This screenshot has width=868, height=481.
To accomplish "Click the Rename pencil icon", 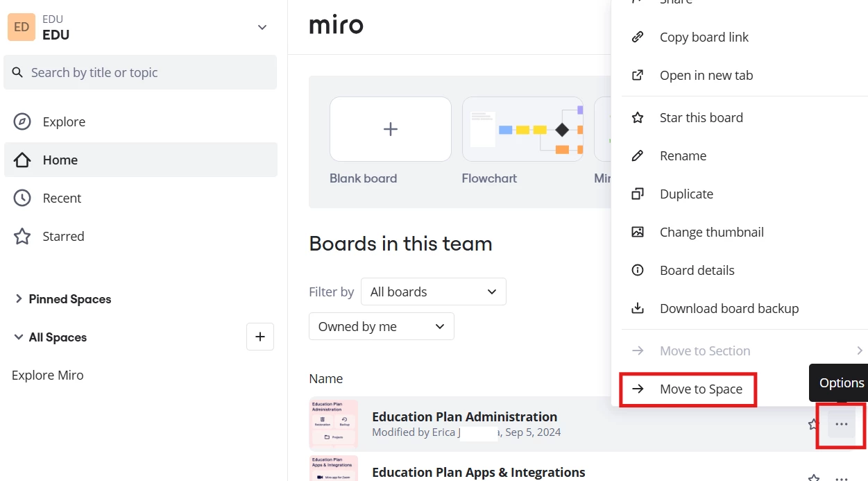I will coord(638,155).
